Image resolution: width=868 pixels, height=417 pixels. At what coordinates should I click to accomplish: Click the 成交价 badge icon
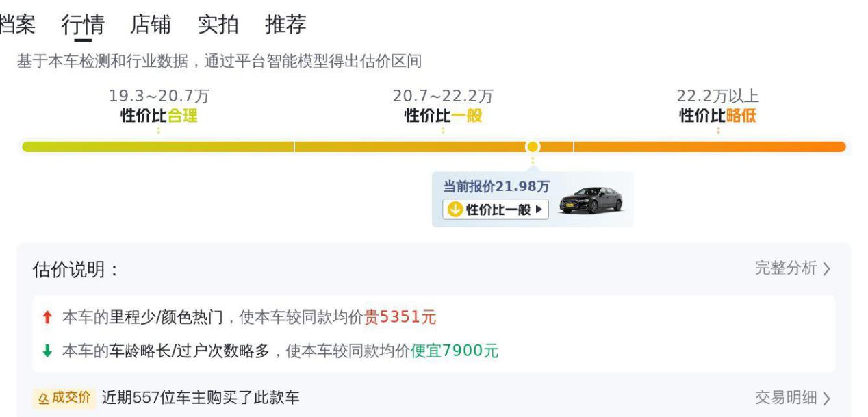[62, 398]
